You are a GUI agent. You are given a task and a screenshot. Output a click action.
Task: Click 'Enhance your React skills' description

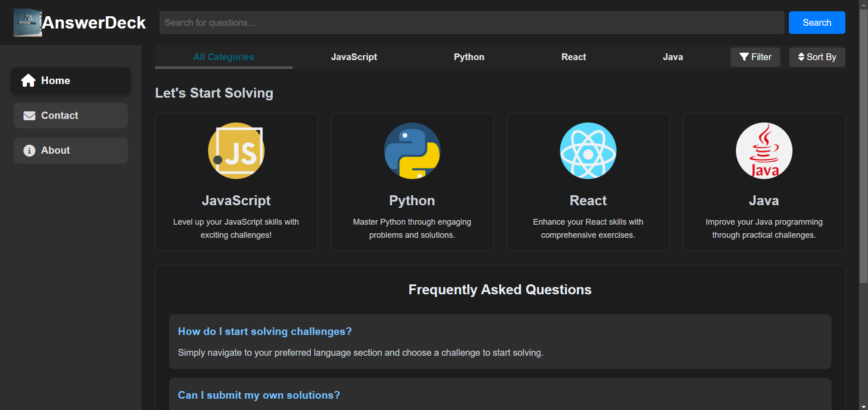(588, 228)
